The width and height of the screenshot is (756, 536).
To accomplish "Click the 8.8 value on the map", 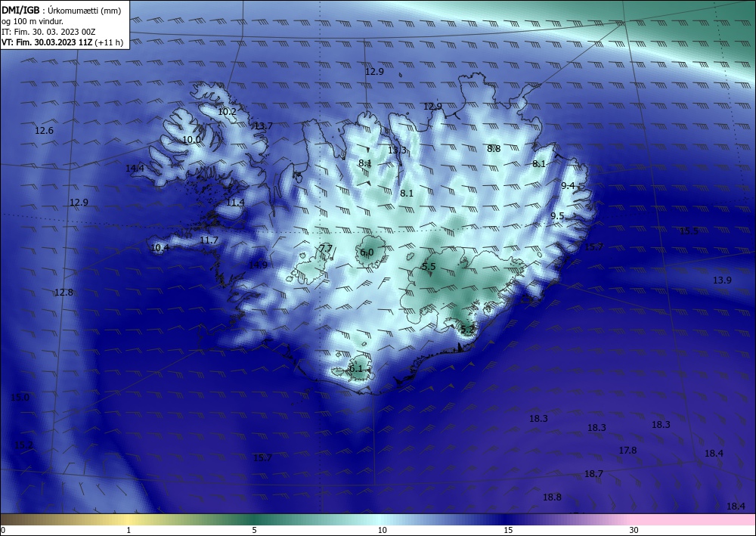I will coord(494,148).
